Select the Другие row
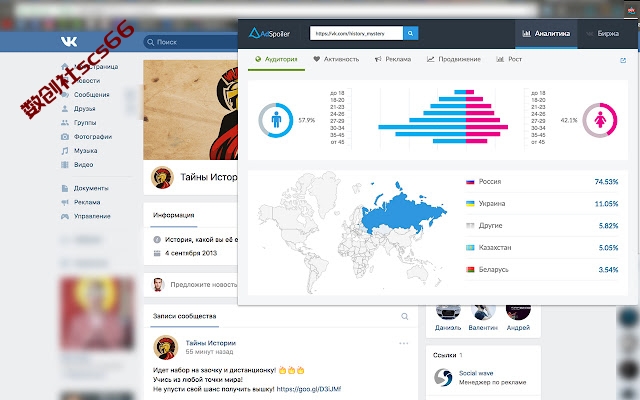This screenshot has width=640, height=400. pos(542,225)
